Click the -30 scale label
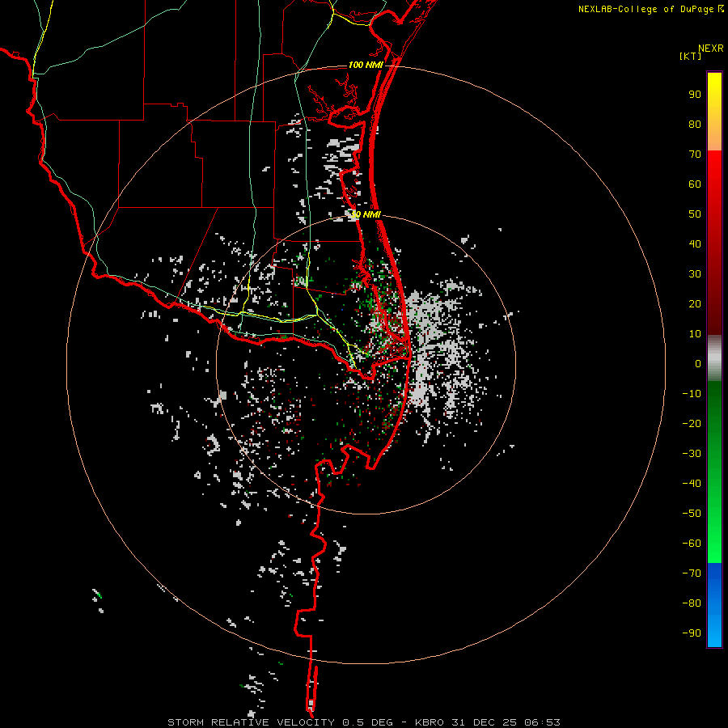The height and width of the screenshot is (728, 728). 692,454
